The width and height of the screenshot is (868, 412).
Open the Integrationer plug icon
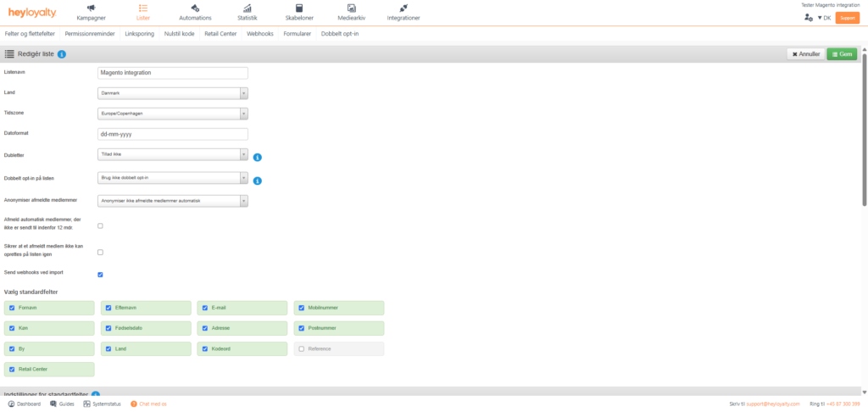click(403, 8)
